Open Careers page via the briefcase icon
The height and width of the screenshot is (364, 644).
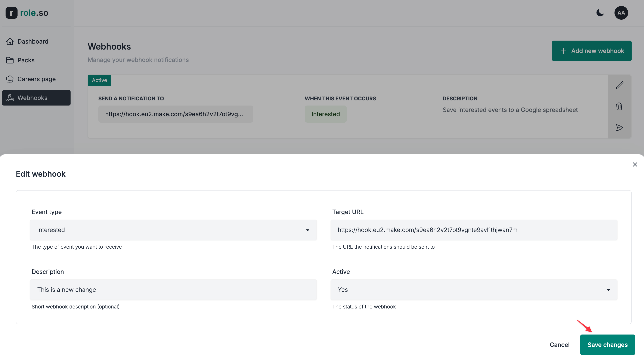10,79
